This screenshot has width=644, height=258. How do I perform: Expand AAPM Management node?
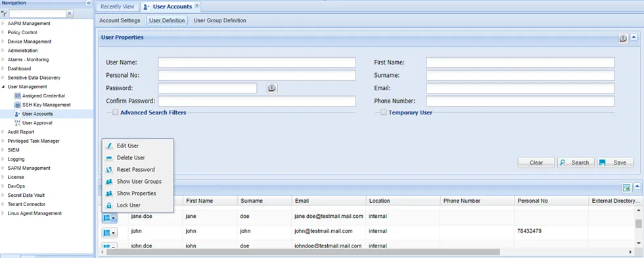click(3, 24)
